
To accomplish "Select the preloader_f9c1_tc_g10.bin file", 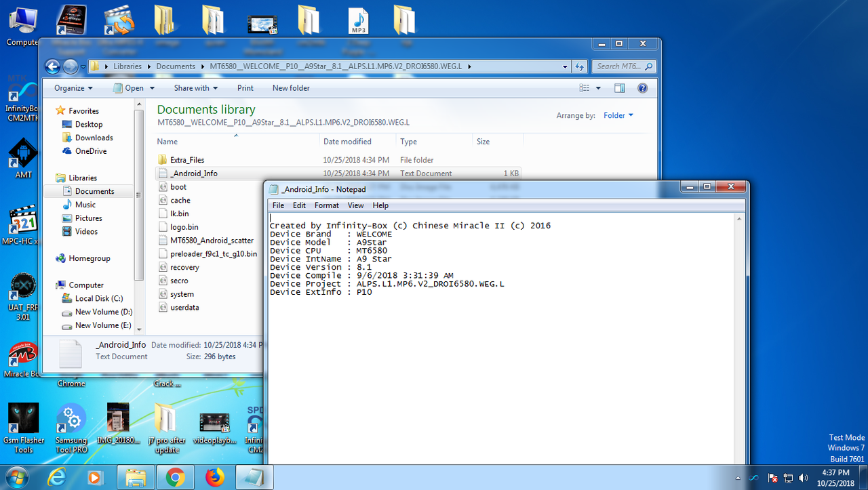I will click(x=214, y=253).
